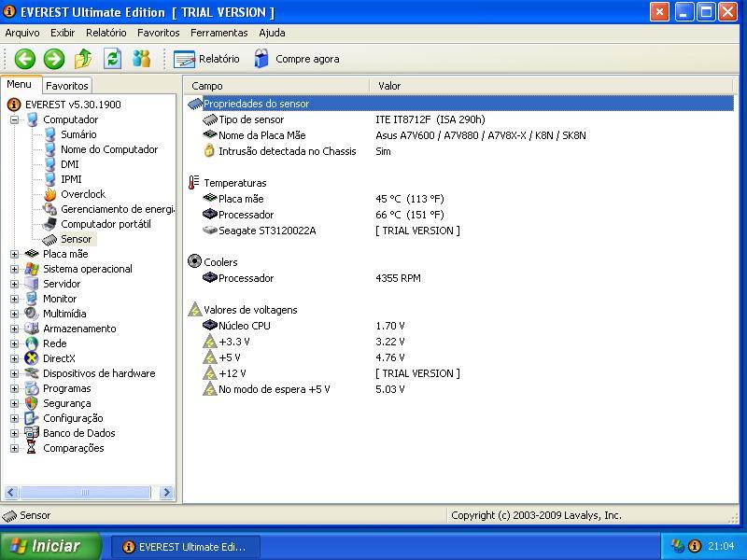Select Sumário in the tree
747x560 pixels.
[78, 134]
